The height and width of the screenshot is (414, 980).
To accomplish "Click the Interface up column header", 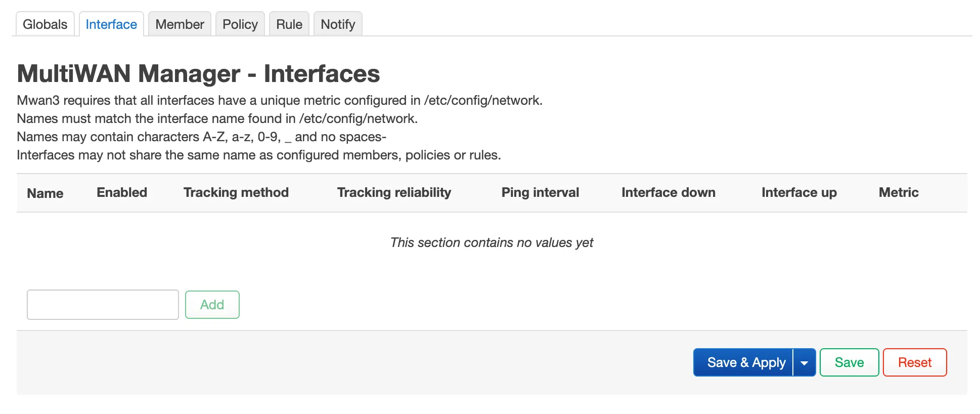I will pyautogui.click(x=799, y=192).
